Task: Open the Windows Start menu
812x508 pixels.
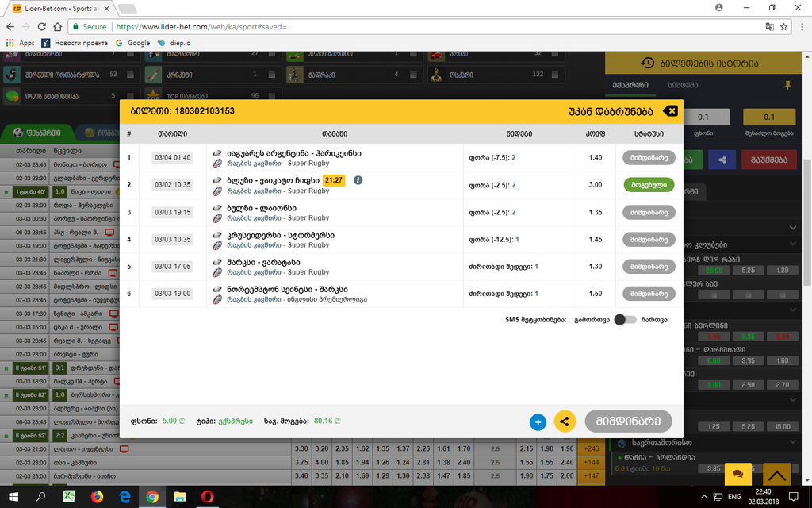Action: pos(13,497)
